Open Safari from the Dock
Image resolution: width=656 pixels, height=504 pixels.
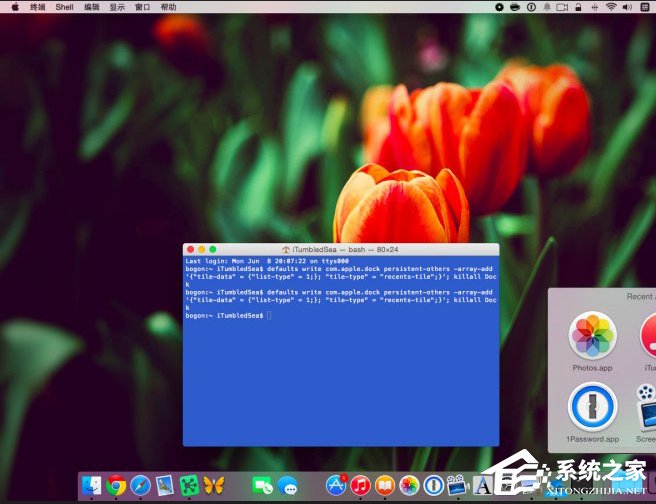[141, 486]
